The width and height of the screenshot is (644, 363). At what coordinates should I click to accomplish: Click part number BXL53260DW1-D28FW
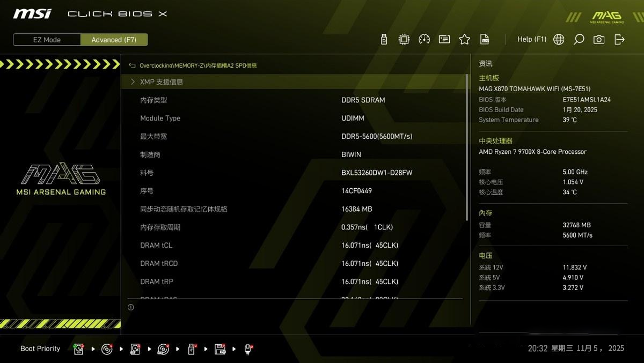377,173
